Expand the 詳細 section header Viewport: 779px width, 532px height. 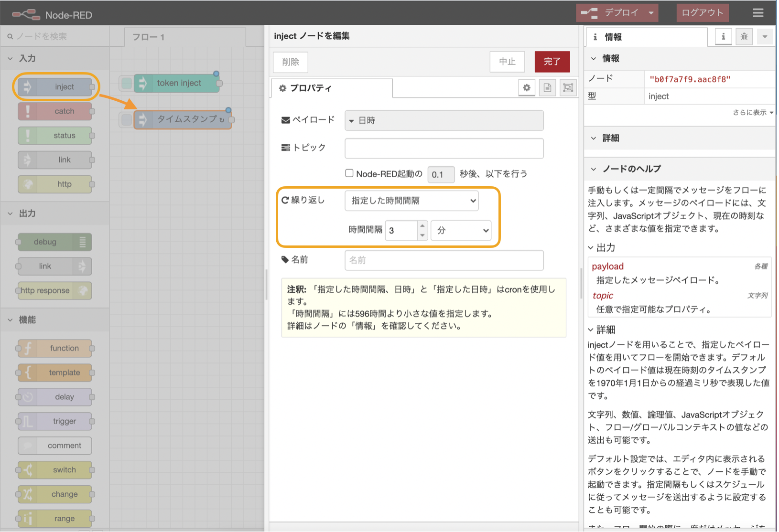coord(680,138)
